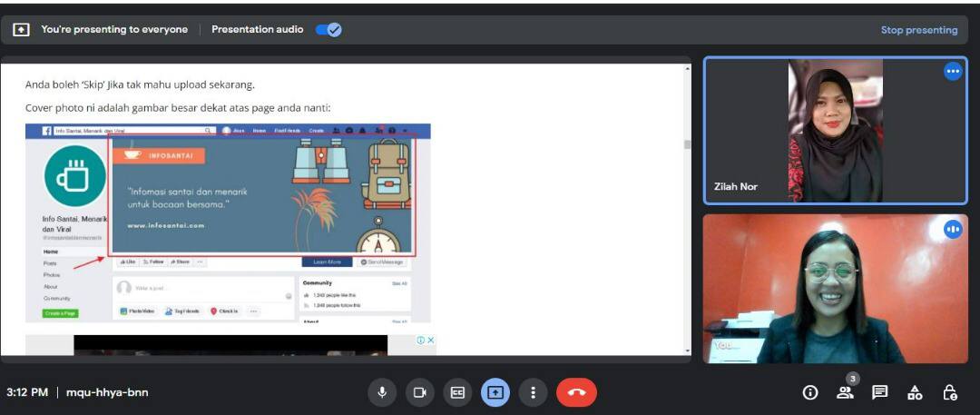The image size is (980, 415).
Task: Click the Facebook cover photo screenshot
Action: [228, 222]
